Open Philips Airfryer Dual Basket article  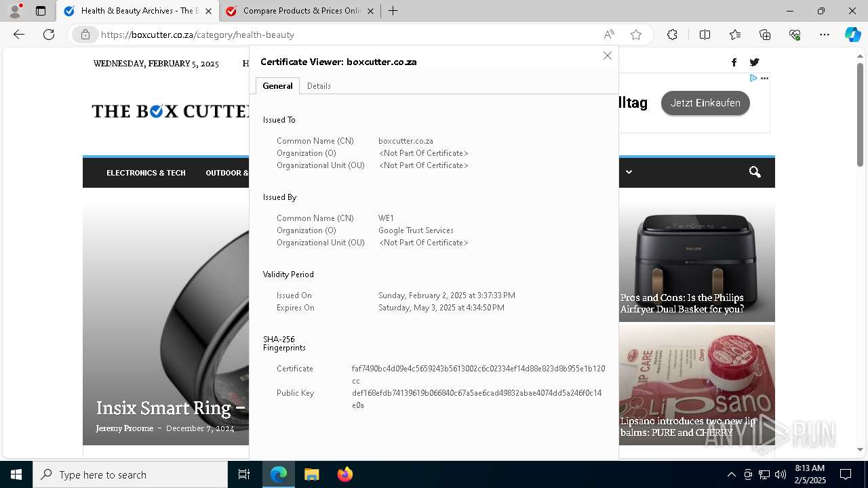click(x=682, y=303)
